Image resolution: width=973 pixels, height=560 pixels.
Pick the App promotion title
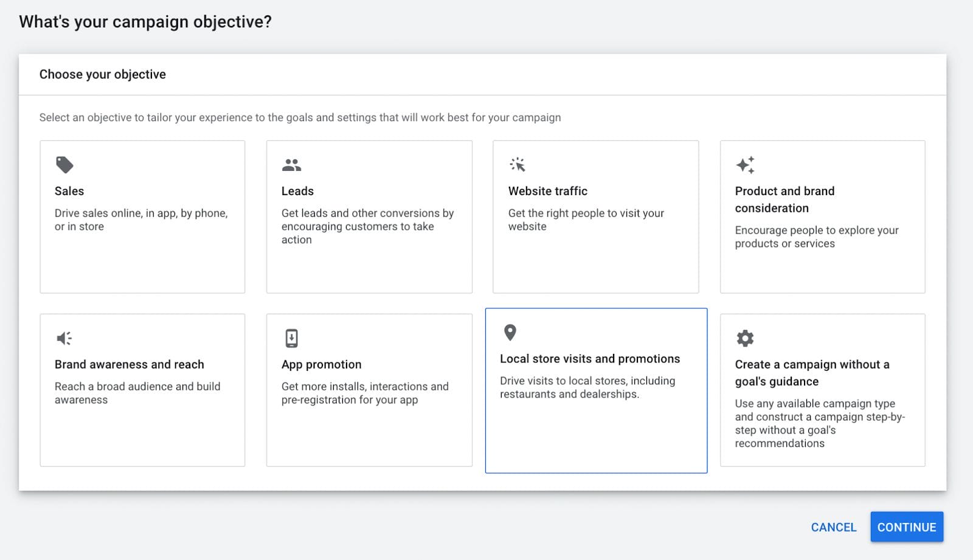[322, 364]
